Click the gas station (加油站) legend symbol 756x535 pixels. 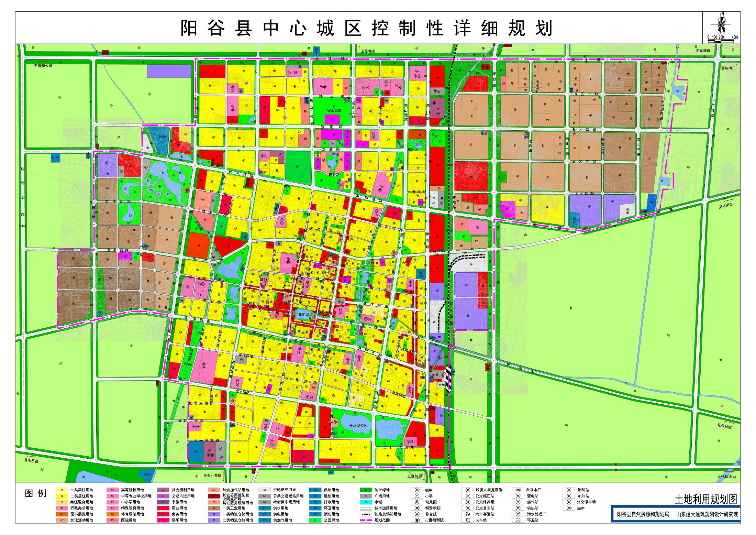[569, 496]
